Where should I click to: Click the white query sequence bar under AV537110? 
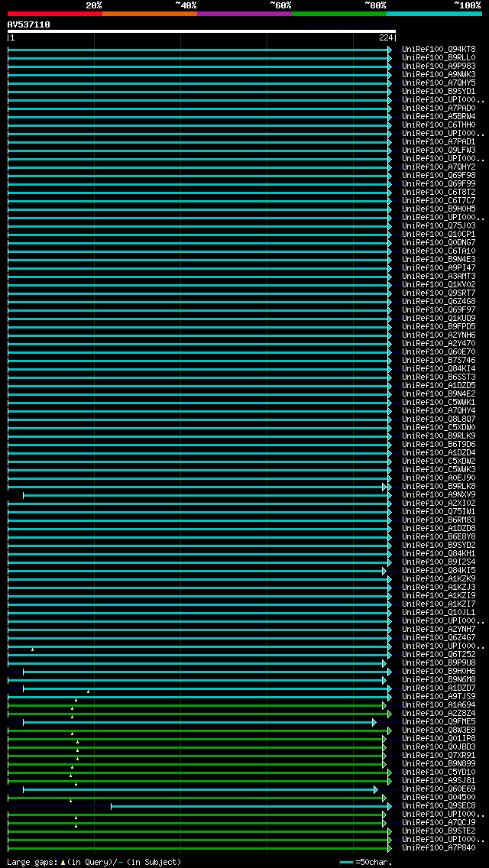click(202, 31)
